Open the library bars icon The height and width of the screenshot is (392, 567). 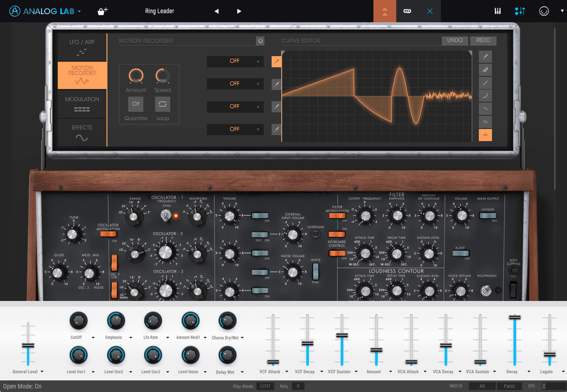pos(498,11)
